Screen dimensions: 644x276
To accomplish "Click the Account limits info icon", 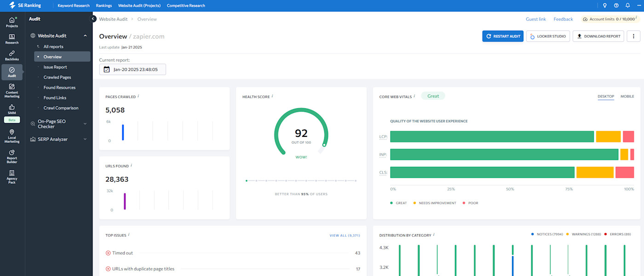I will click(x=637, y=18).
